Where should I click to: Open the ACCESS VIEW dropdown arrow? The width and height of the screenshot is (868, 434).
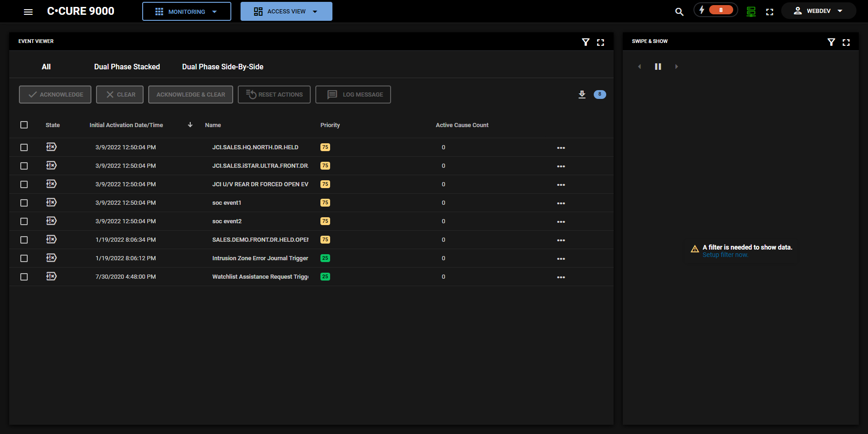click(x=315, y=11)
